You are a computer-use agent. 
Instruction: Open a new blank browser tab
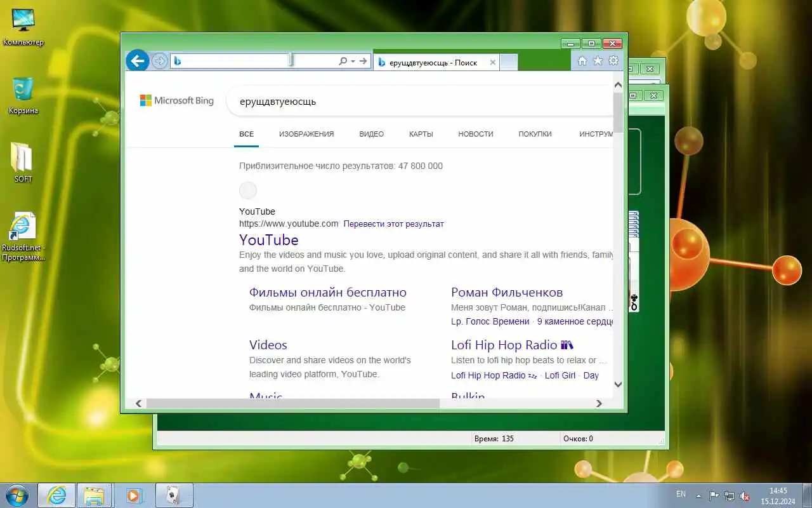(509, 62)
